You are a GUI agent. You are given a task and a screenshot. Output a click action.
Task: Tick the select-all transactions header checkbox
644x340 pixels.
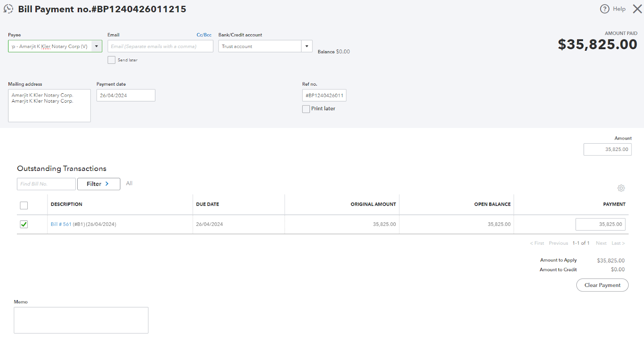[24, 205]
